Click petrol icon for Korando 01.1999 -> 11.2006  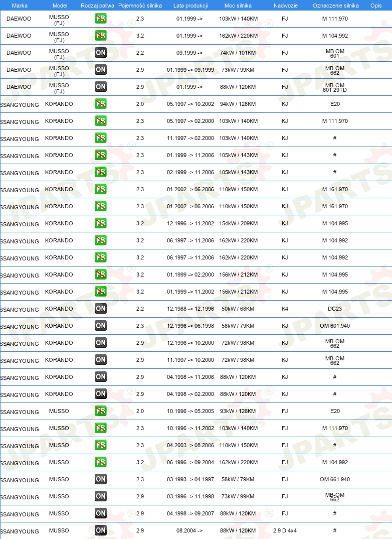click(101, 155)
